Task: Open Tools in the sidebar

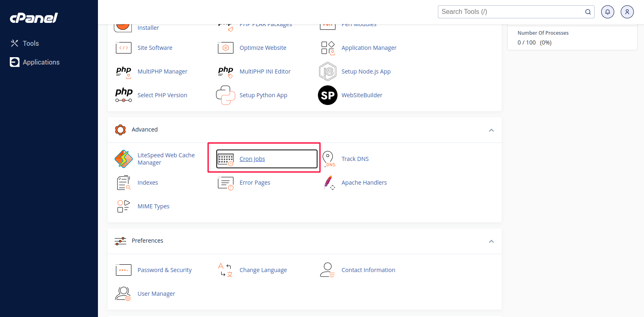Action: [31, 43]
